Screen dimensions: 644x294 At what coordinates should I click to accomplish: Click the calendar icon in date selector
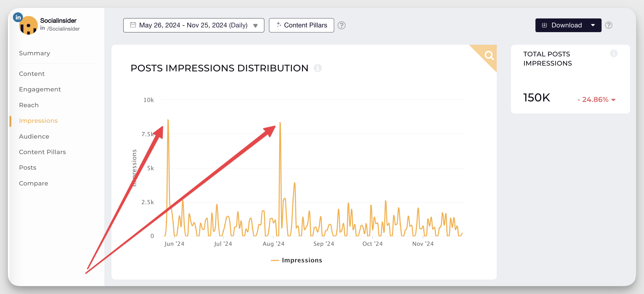point(133,25)
